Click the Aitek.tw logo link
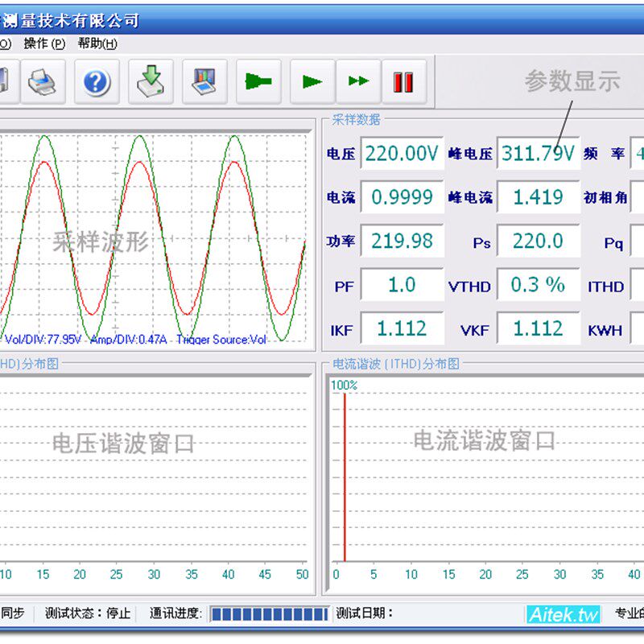Viewport: 644px width, 644px height. point(563,614)
